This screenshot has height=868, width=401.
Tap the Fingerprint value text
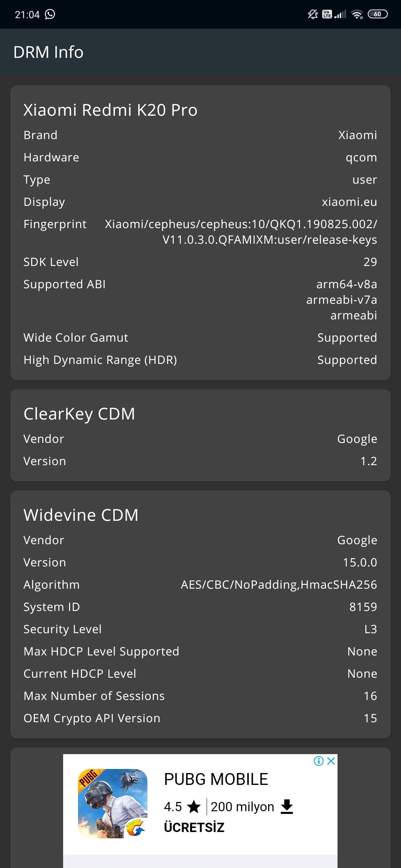tap(241, 232)
